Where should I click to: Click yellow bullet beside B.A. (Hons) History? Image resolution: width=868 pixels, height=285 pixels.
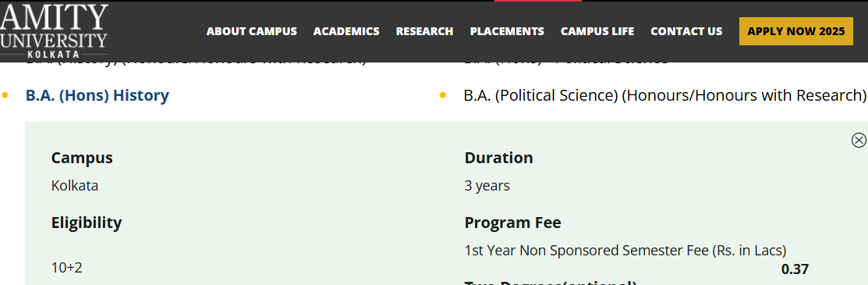point(5,95)
